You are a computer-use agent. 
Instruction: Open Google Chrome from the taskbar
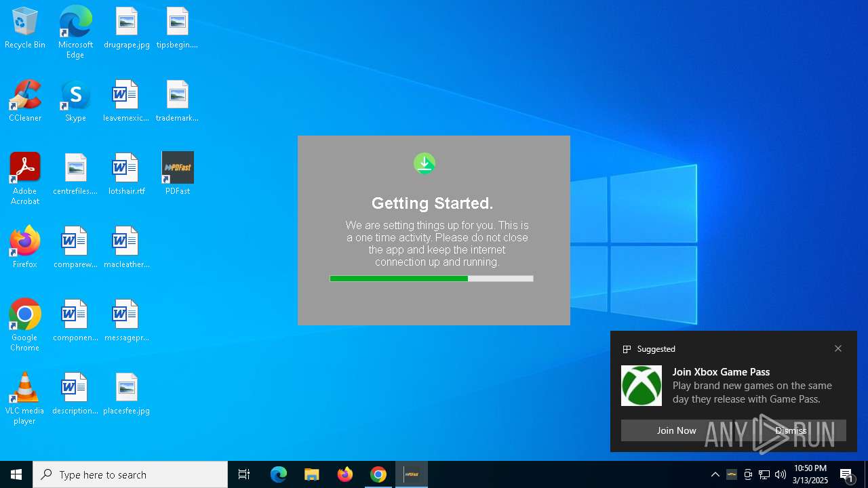point(378,474)
